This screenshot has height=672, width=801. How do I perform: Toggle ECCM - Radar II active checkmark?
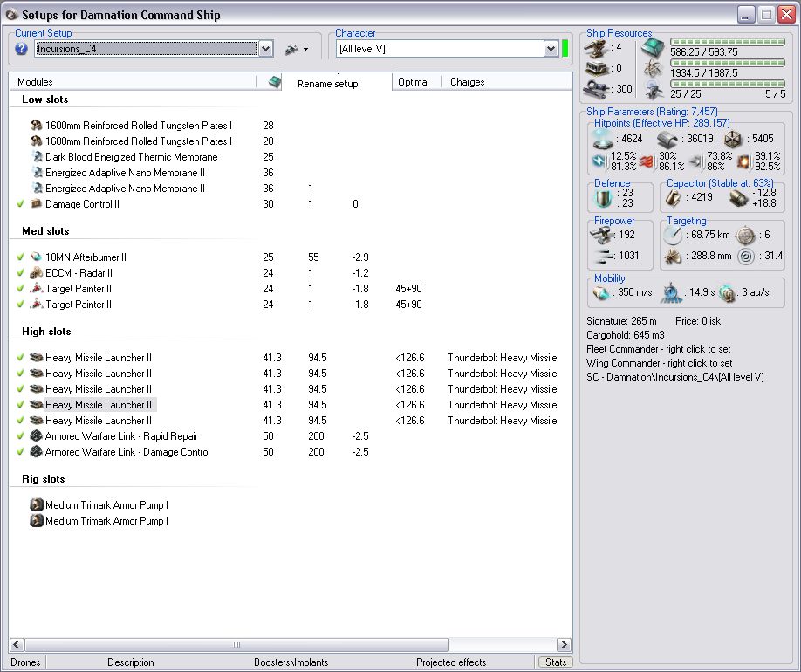coord(20,272)
